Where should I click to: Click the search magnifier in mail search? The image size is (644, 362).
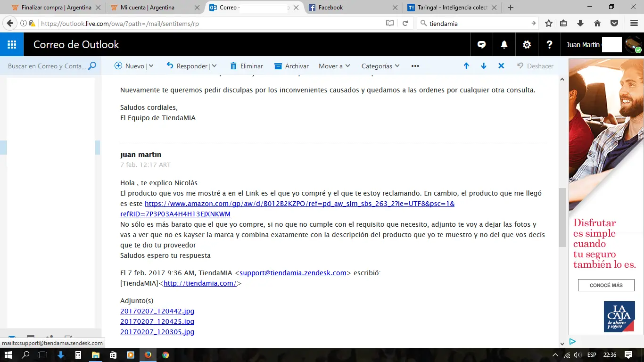92,66
